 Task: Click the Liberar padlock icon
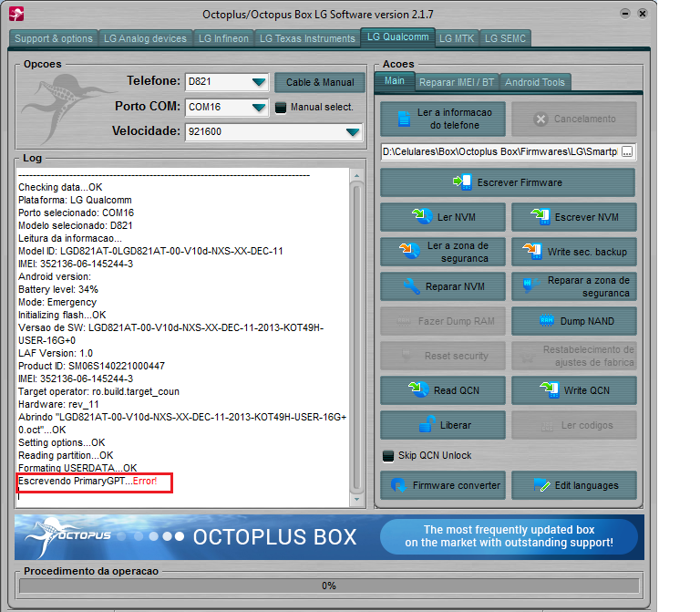tap(427, 424)
